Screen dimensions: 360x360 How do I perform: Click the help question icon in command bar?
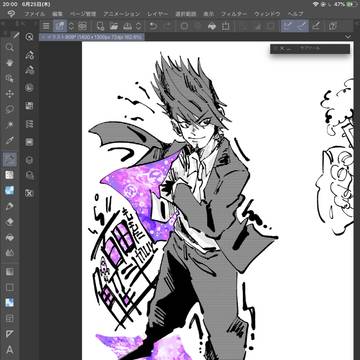[x=332, y=26]
